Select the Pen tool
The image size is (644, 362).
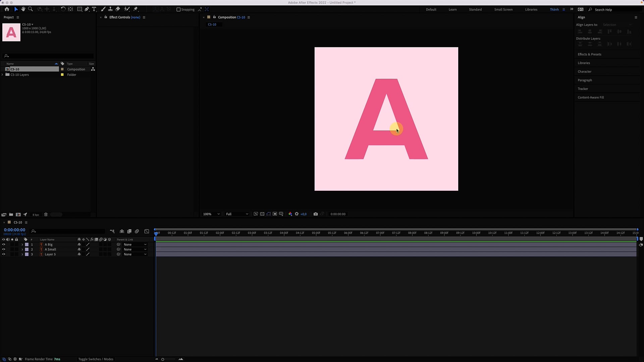[x=87, y=9]
